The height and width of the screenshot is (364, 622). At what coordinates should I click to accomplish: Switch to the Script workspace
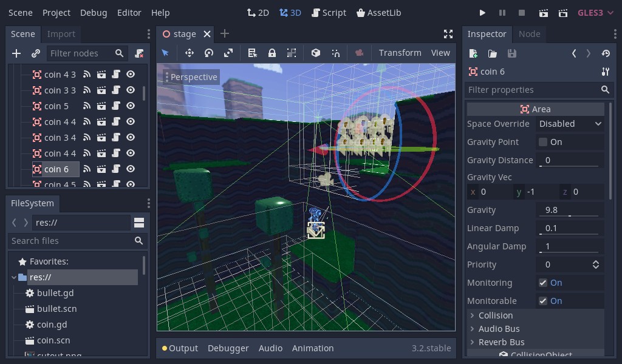(x=329, y=13)
